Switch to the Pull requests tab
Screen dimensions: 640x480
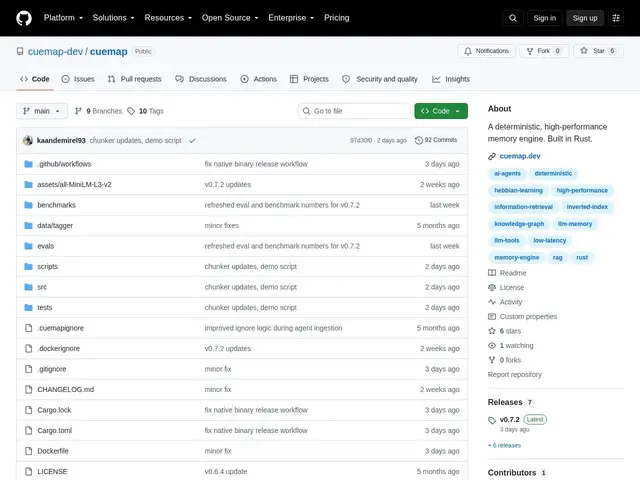pyautogui.click(x=135, y=79)
